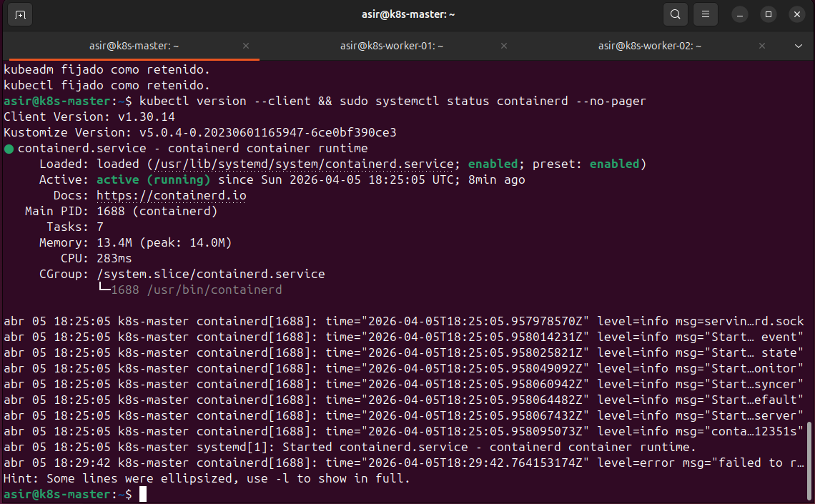Close the asir@k8s-master tab

coord(246,46)
